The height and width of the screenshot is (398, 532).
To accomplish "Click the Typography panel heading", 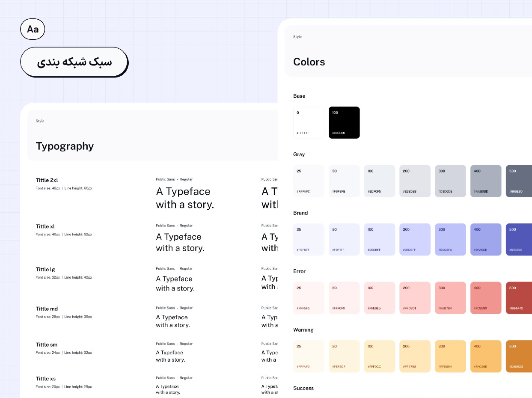I will pyautogui.click(x=65, y=146).
